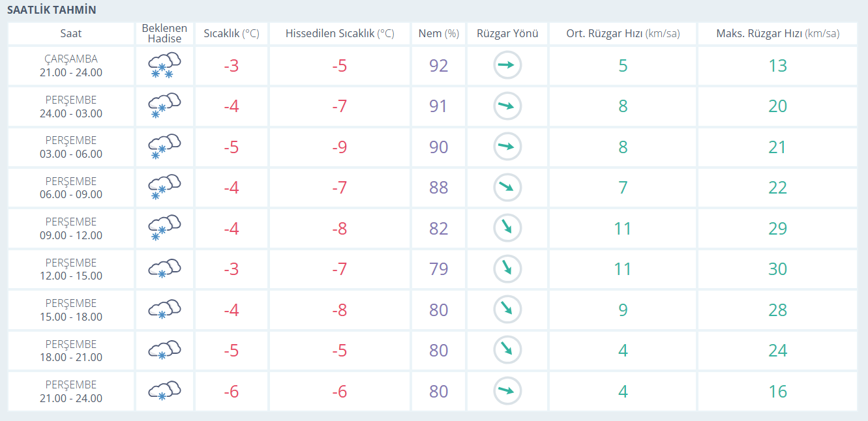
Task: Click felt temperature -6 in last row
Action: [339, 392]
